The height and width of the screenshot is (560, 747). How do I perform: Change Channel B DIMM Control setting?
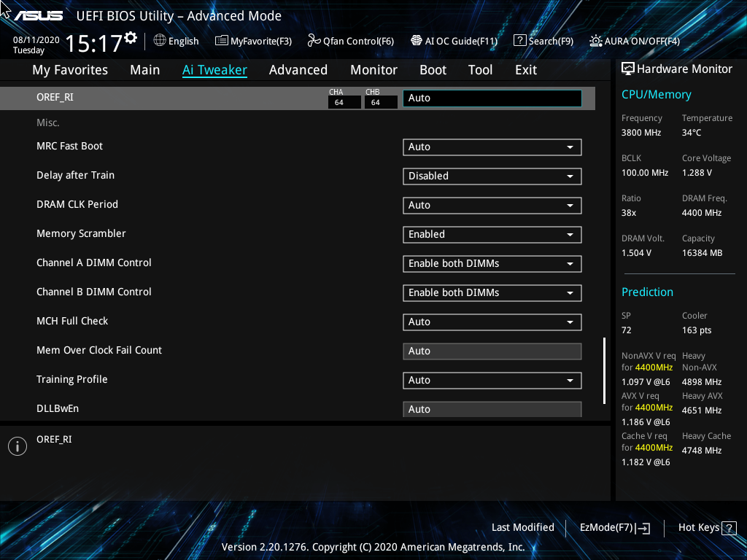tap(492, 292)
